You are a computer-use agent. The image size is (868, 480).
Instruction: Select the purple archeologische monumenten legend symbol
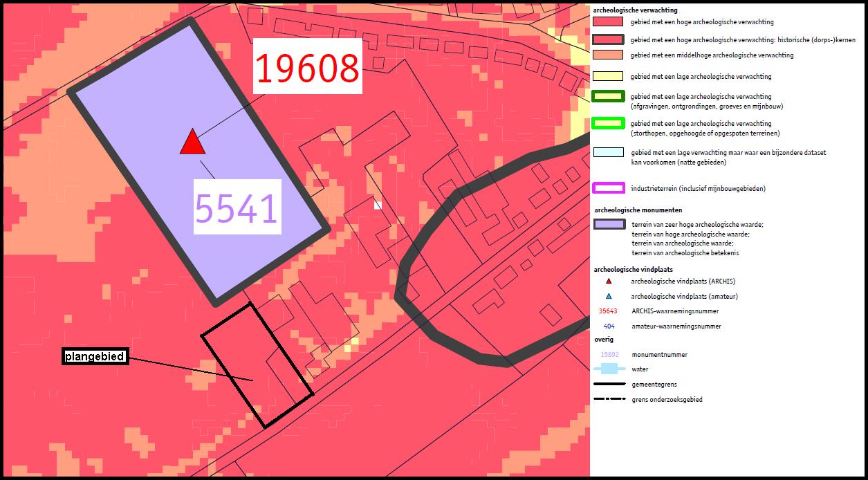(609, 225)
